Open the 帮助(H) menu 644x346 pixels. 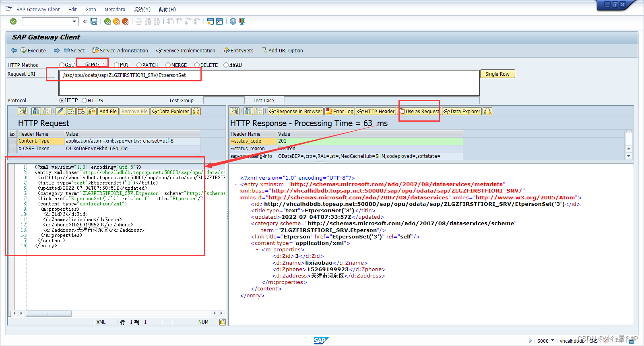pyautogui.click(x=167, y=9)
